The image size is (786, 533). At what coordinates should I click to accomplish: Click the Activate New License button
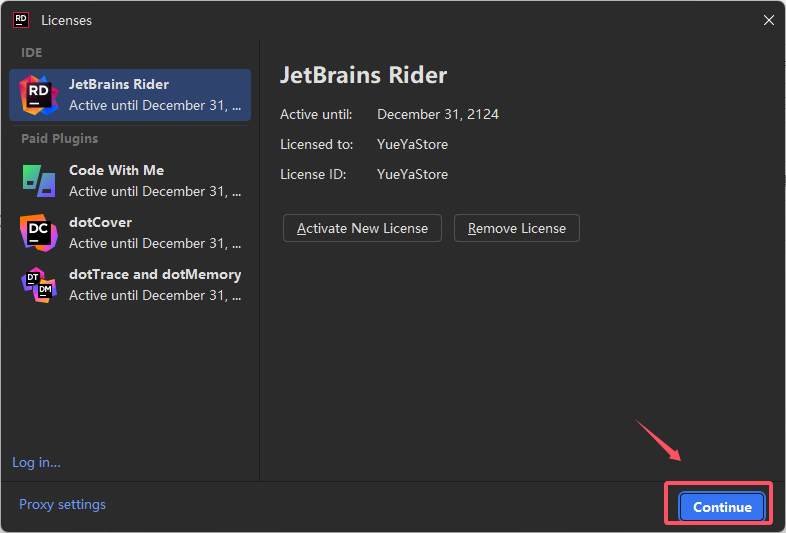[362, 228]
